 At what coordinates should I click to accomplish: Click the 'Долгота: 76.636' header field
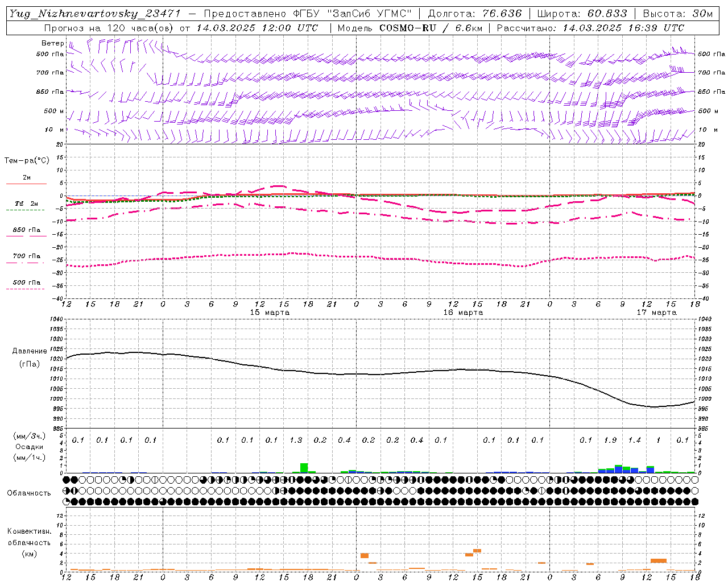pos(474,14)
